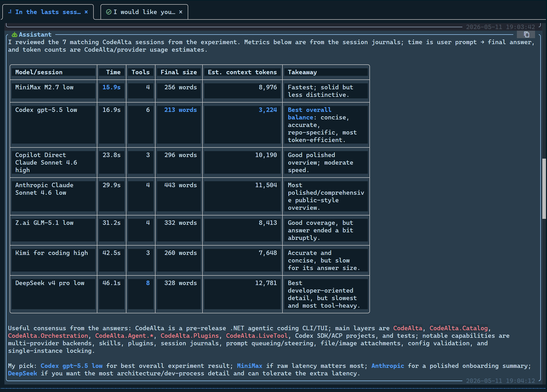The image size is (547, 392).
Task: Click the '8,413' token count cell
Action: pos(268,223)
